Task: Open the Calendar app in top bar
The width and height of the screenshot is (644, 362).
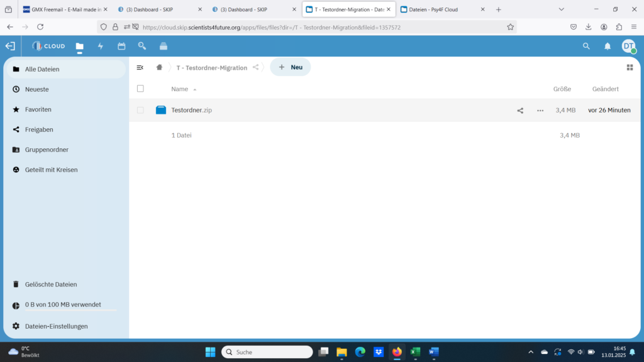Action: click(121, 46)
